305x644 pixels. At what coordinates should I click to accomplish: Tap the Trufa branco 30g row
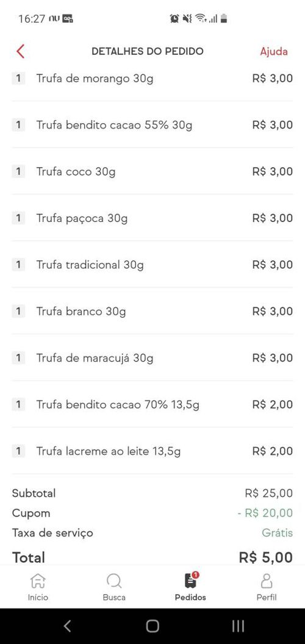152,311
